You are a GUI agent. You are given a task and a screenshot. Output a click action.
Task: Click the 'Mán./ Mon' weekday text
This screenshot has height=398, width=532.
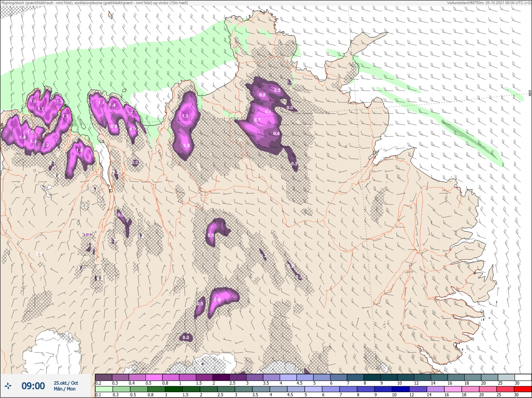point(65,389)
